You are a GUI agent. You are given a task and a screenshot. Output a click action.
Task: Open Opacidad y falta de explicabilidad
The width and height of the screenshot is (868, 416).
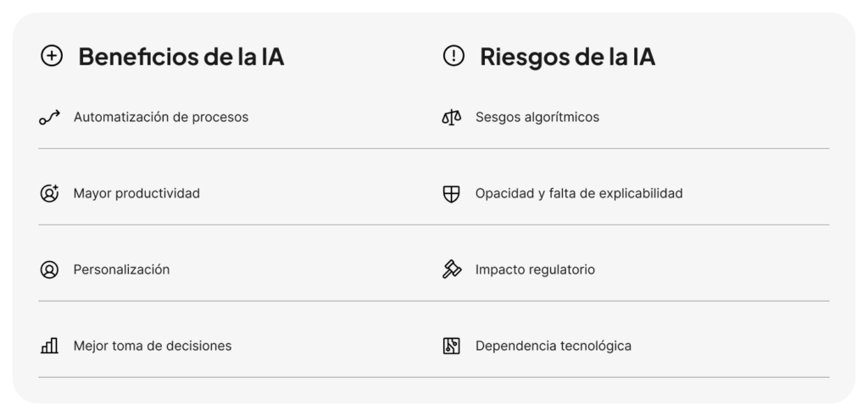[x=579, y=193]
